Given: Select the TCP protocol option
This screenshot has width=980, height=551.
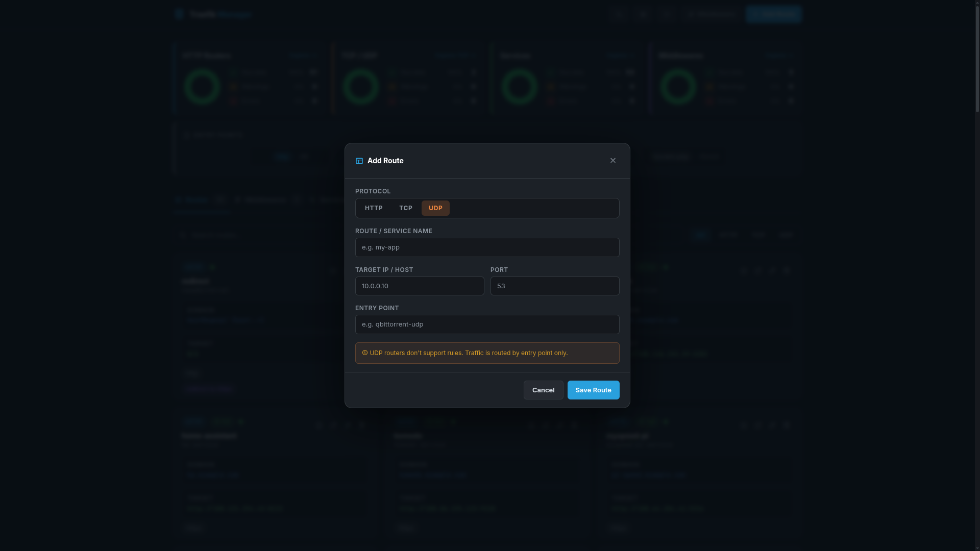Looking at the screenshot, I should pyautogui.click(x=405, y=208).
